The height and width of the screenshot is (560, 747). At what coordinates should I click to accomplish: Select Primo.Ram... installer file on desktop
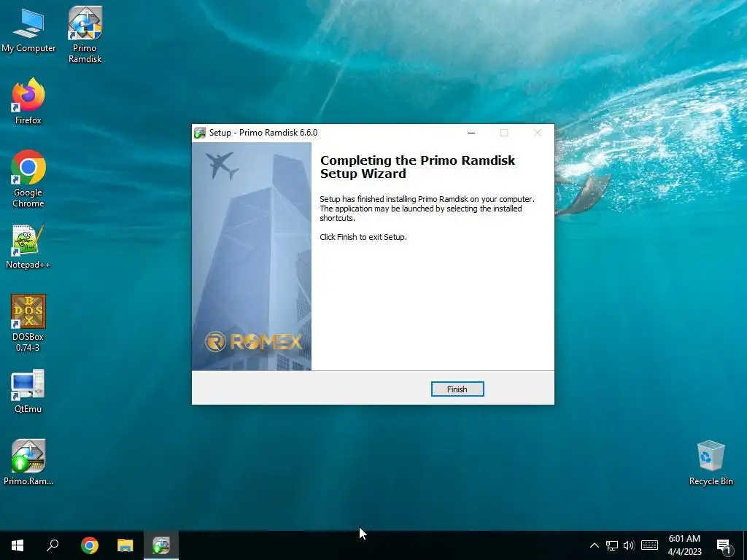(x=28, y=463)
